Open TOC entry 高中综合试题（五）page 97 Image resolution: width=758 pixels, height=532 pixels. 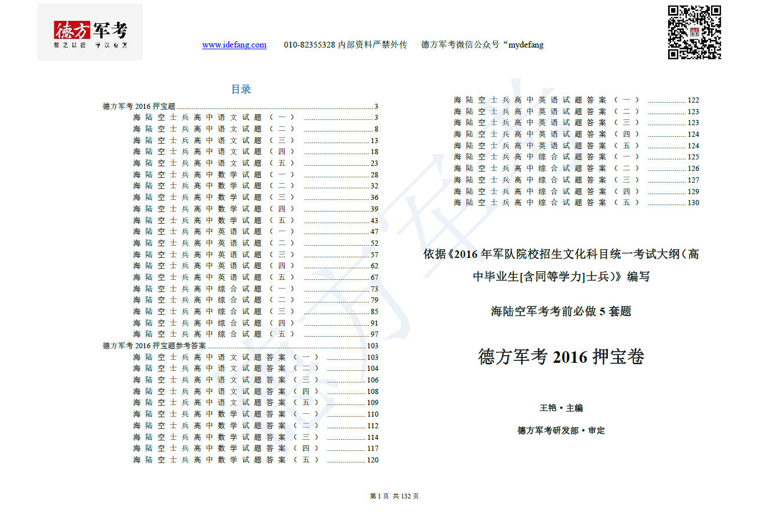click(x=256, y=334)
